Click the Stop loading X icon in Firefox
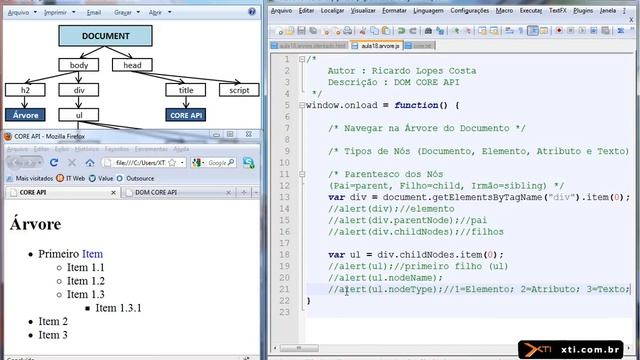Screen dimensions: 640x360 coord(72,162)
